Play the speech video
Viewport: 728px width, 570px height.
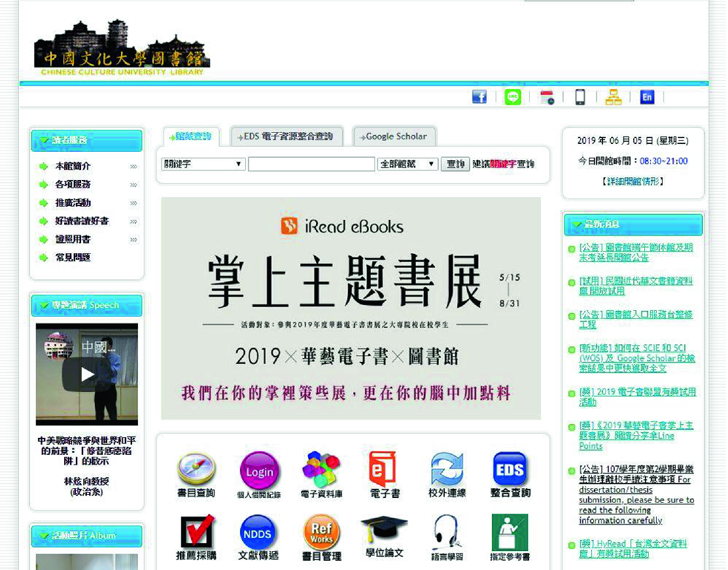point(87,374)
